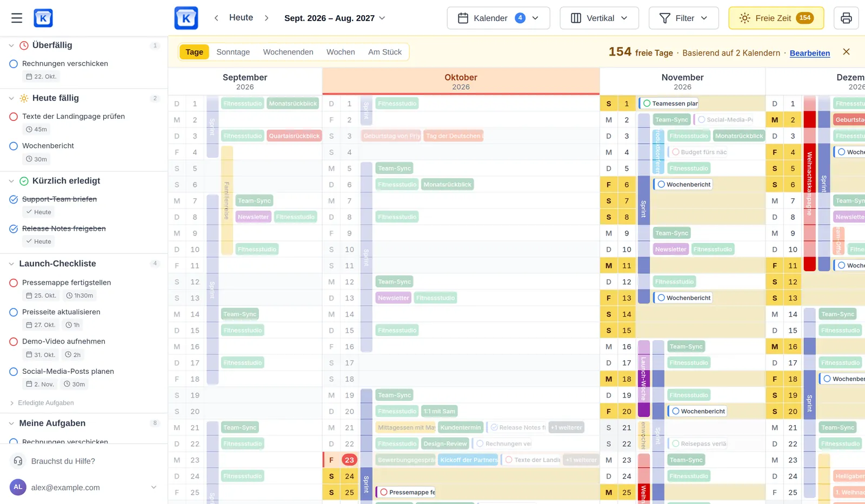Toggle the Freie Zeit button
The height and width of the screenshot is (504, 865).
point(776,18)
